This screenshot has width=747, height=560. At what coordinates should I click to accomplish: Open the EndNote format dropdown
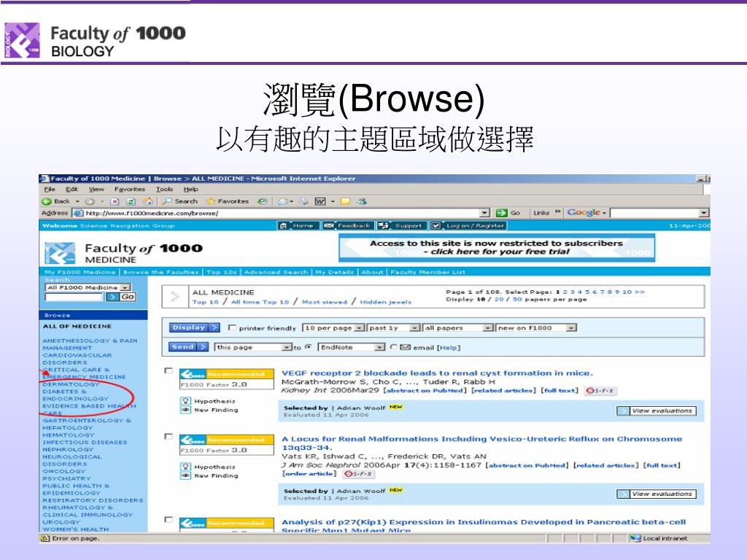(x=351, y=347)
